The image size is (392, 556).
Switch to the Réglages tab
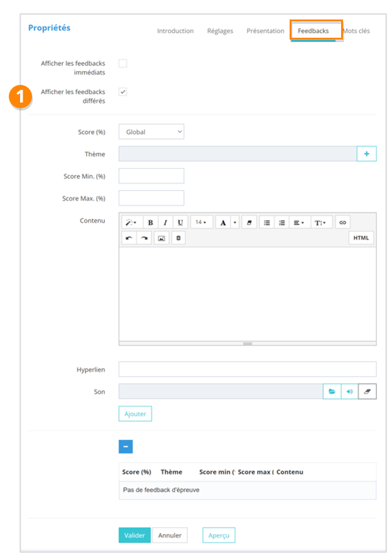220,31
